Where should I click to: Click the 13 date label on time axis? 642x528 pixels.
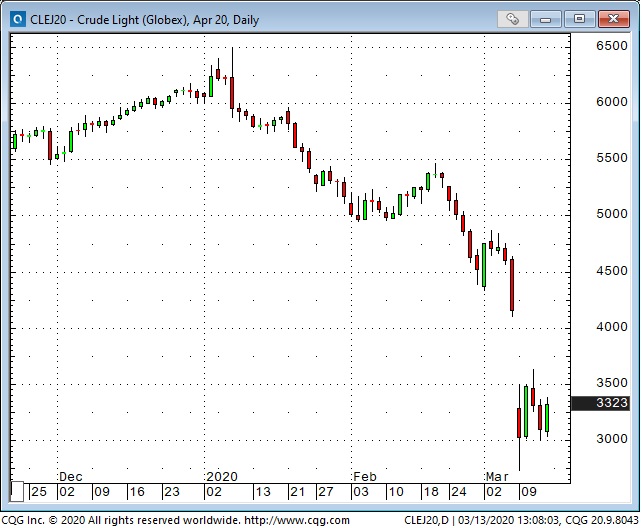(x=262, y=492)
